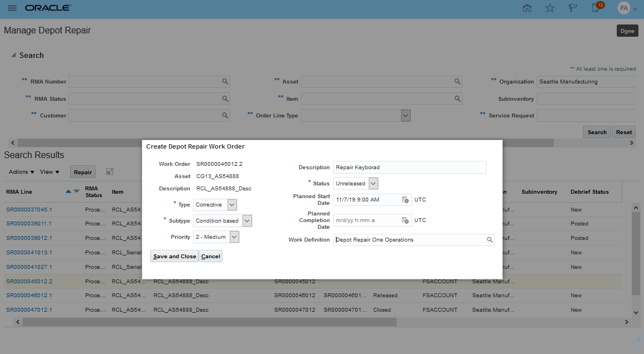
Task: Click the ORACLE logo
Action: tap(48, 8)
